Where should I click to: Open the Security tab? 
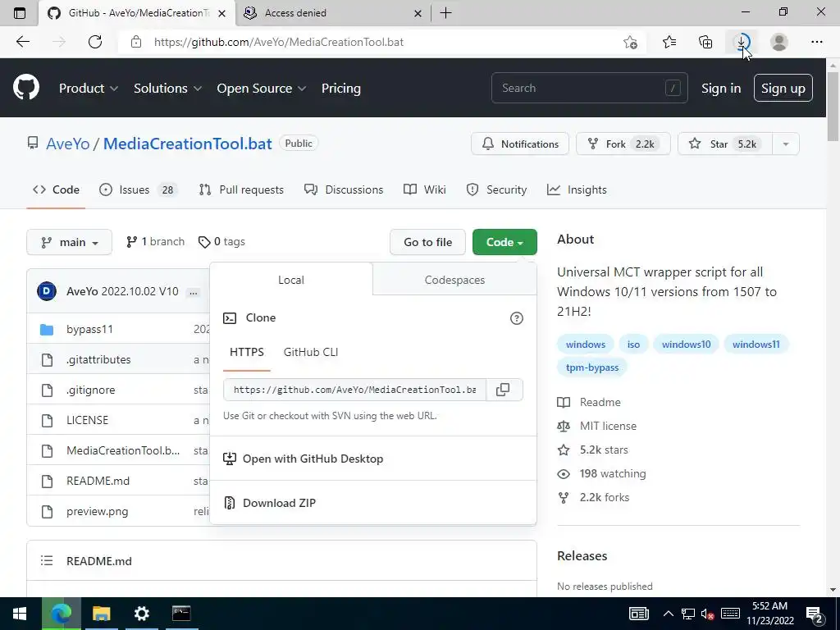click(496, 189)
